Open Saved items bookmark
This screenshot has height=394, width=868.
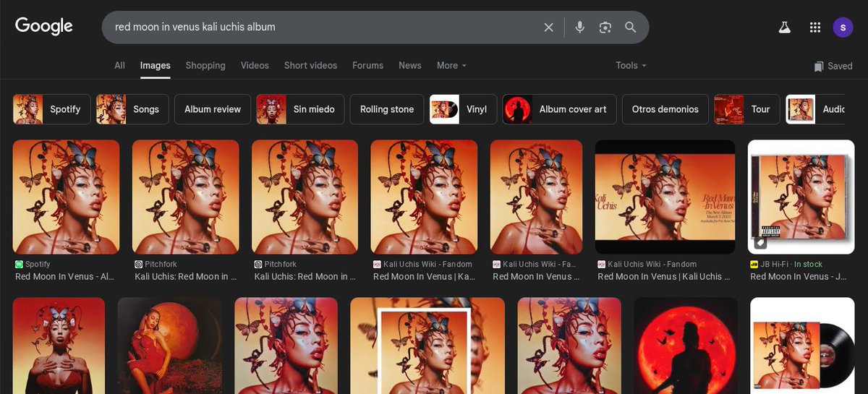pos(833,66)
